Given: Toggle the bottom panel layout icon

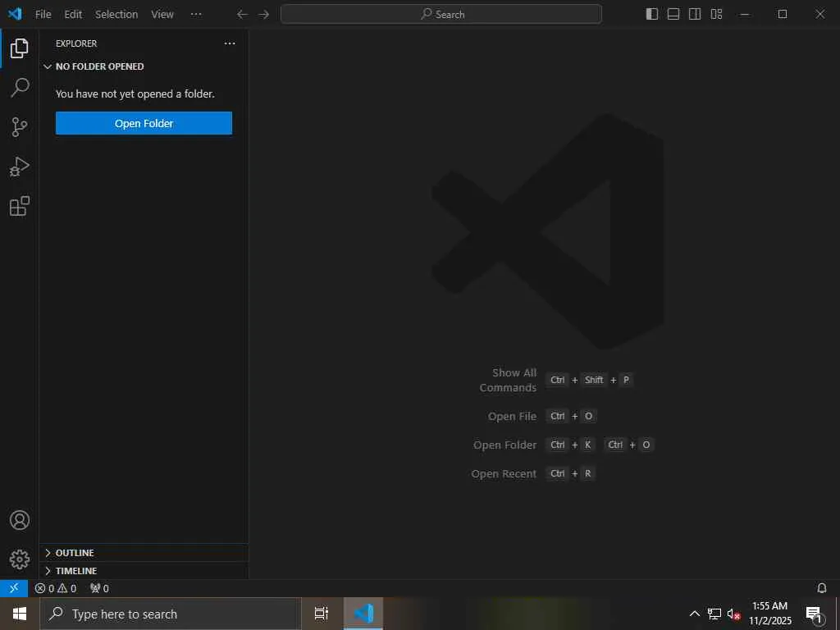Looking at the screenshot, I should tap(673, 14).
